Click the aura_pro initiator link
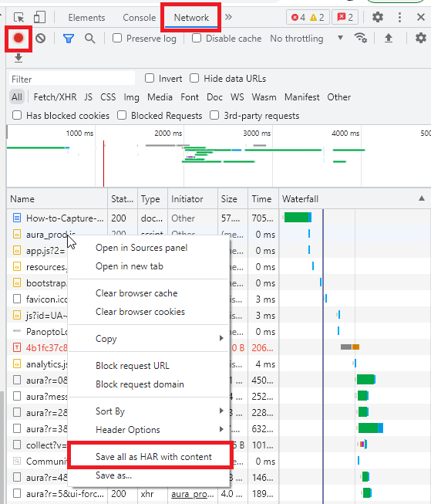Image resolution: width=431 pixels, height=504 pixels. click(193, 494)
